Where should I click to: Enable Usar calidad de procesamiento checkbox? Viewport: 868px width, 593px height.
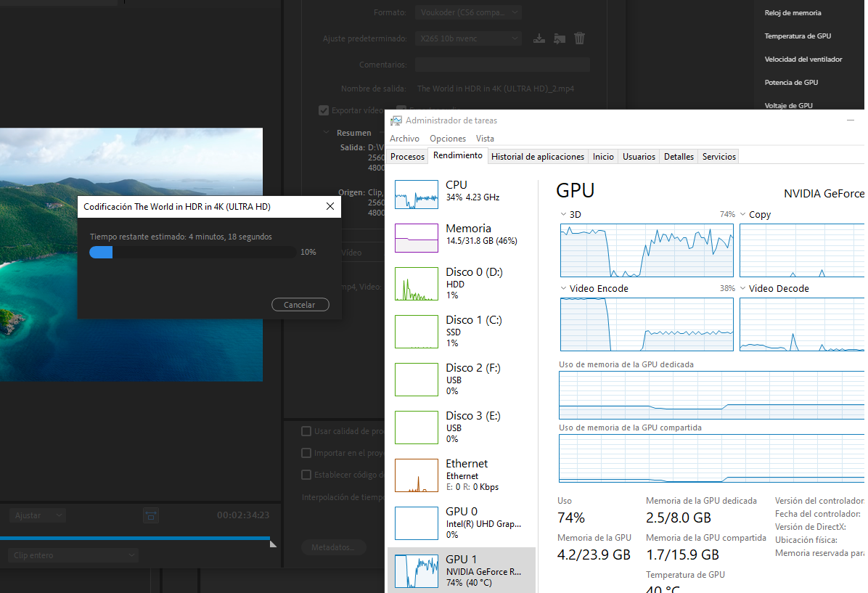pyautogui.click(x=306, y=431)
